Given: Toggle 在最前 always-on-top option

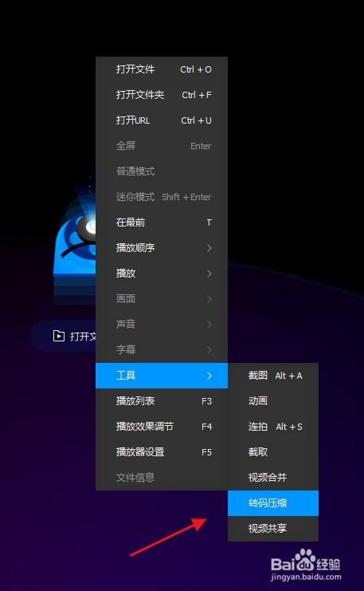Looking at the screenshot, I should tap(162, 223).
